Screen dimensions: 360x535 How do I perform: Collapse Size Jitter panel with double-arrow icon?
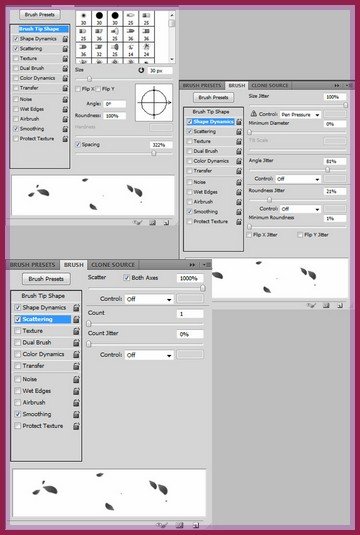337,86
